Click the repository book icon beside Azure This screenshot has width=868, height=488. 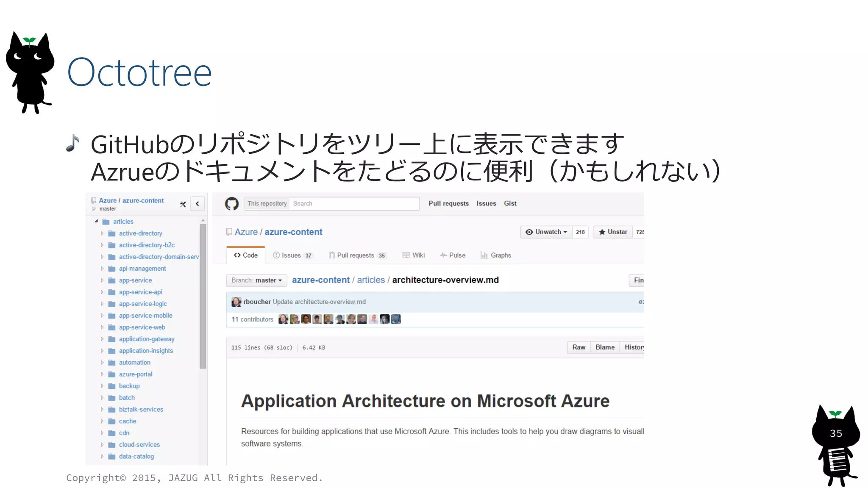pos(229,232)
